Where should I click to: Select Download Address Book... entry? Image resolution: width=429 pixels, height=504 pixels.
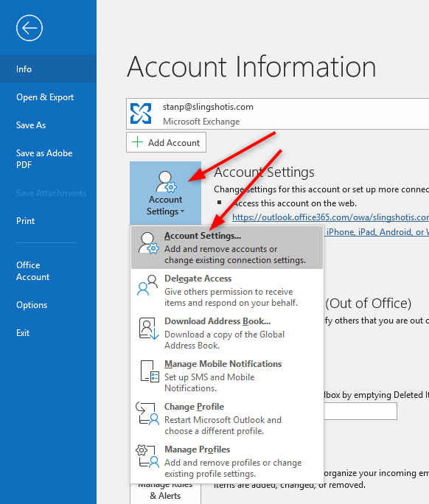(227, 333)
